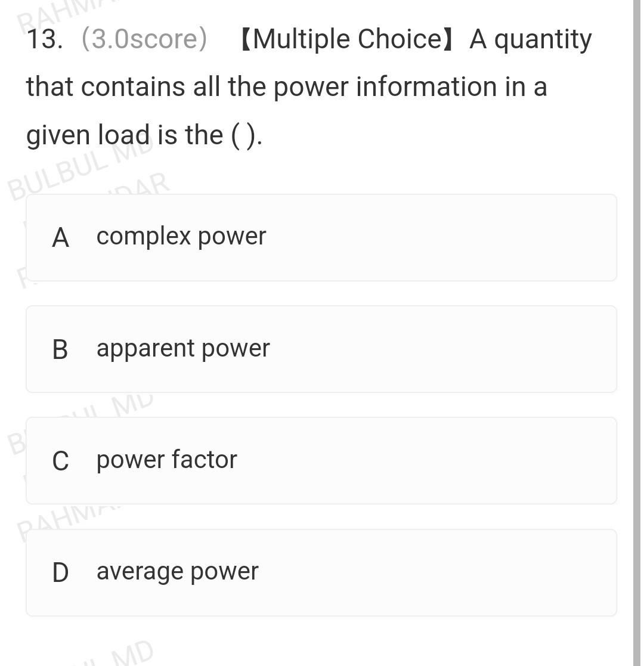
Task: Click inside the option B card
Action: 417,349
